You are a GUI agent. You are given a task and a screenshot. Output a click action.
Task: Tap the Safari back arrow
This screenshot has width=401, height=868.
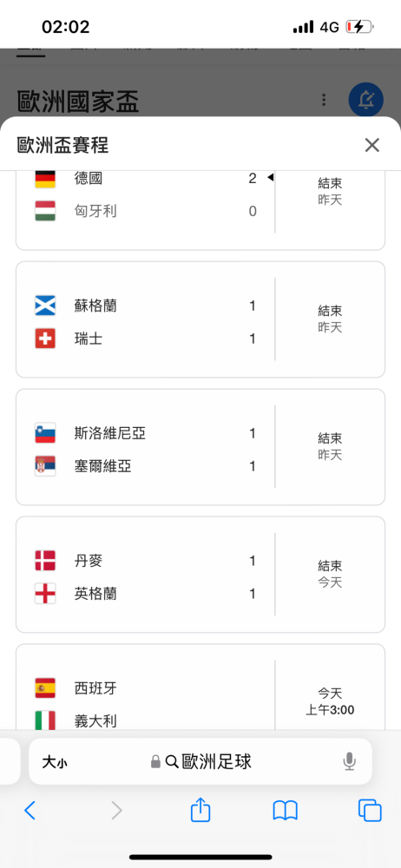[30, 811]
